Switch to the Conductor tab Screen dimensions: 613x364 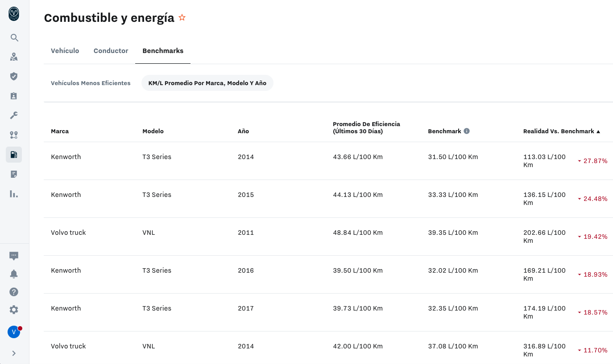coord(111,51)
